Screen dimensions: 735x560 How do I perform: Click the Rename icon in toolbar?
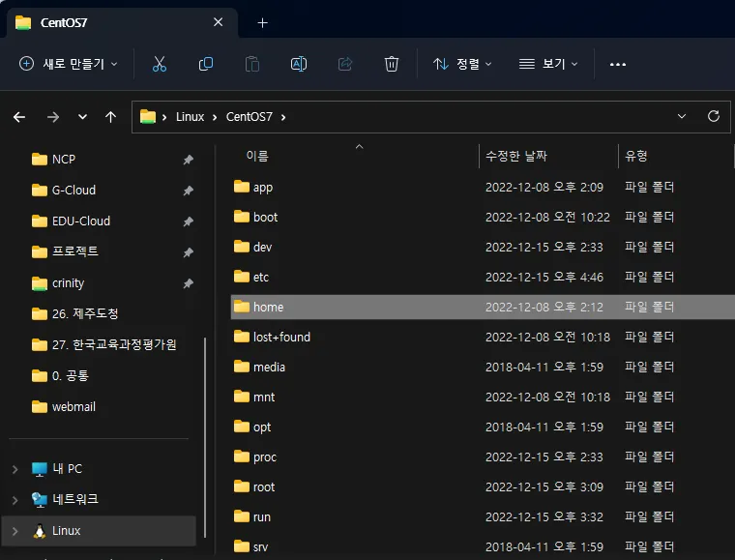click(299, 64)
